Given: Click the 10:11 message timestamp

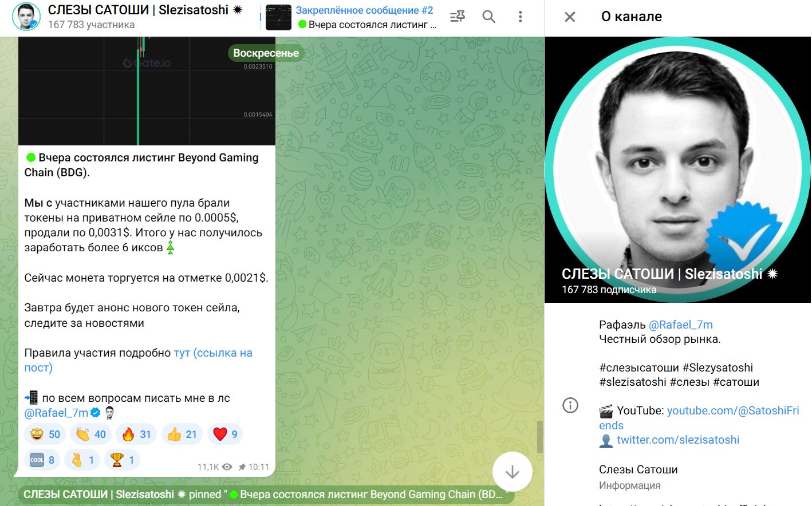Looking at the screenshot, I should tap(259, 467).
